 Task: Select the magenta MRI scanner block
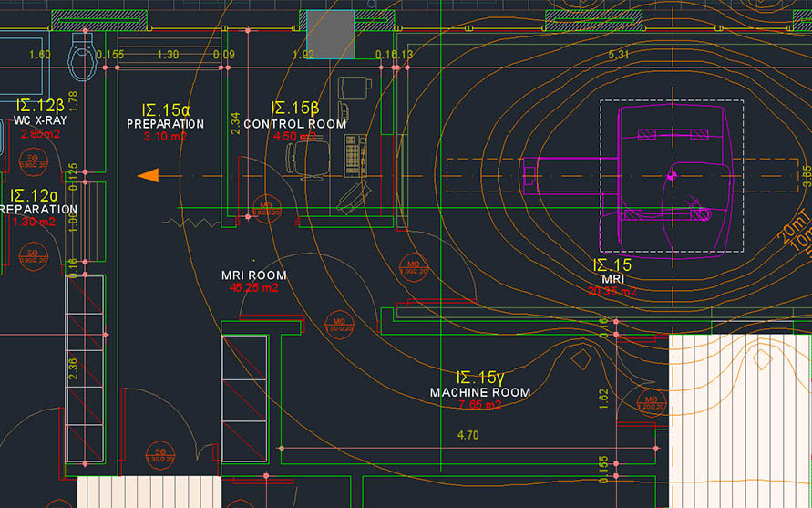pyautogui.click(x=673, y=176)
